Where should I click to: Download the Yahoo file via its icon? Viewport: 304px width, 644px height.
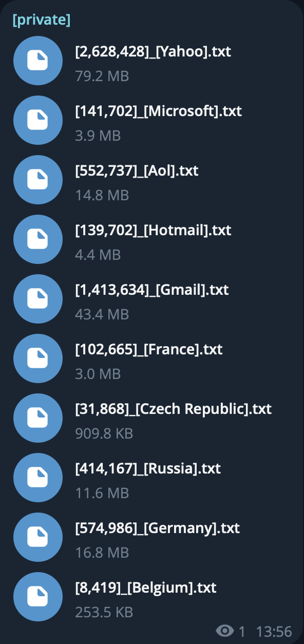coord(38,61)
